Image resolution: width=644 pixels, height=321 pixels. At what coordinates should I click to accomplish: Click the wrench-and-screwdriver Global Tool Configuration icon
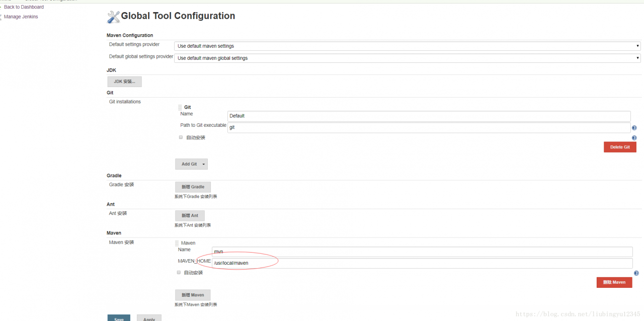(113, 17)
